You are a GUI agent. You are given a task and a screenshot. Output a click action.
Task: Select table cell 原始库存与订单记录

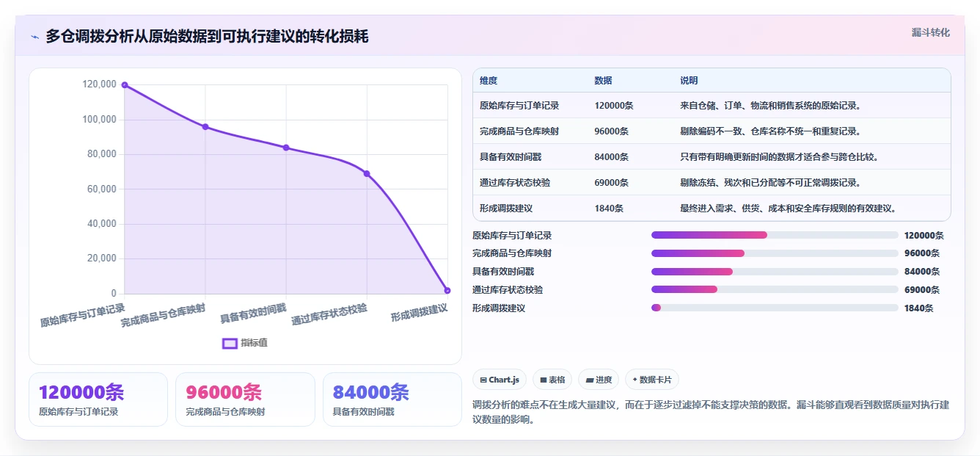tap(519, 106)
